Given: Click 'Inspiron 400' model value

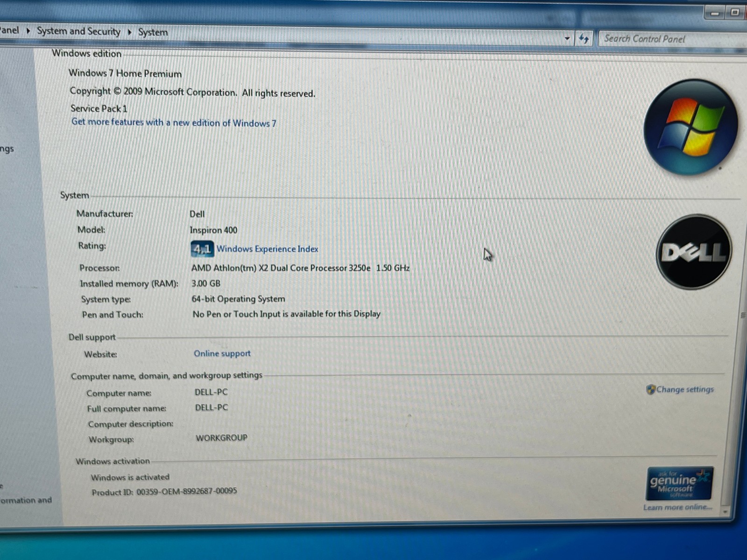Looking at the screenshot, I should pyautogui.click(x=213, y=230).
